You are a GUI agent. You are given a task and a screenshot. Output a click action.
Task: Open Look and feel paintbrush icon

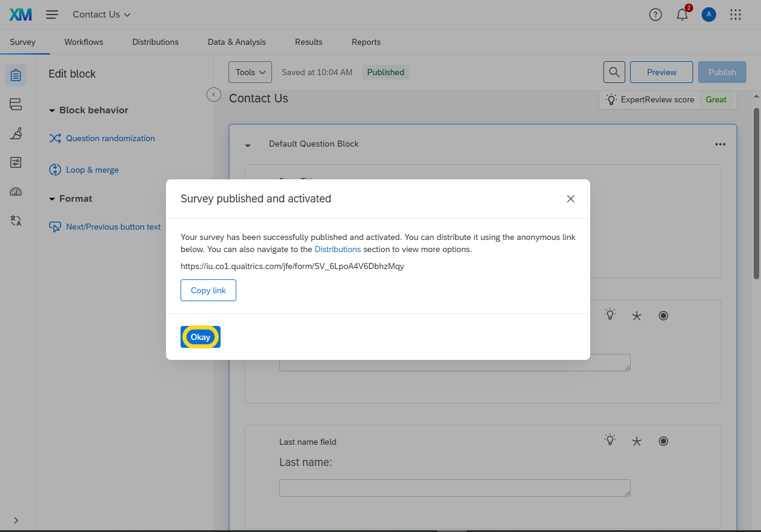click(x=16, y=133)
